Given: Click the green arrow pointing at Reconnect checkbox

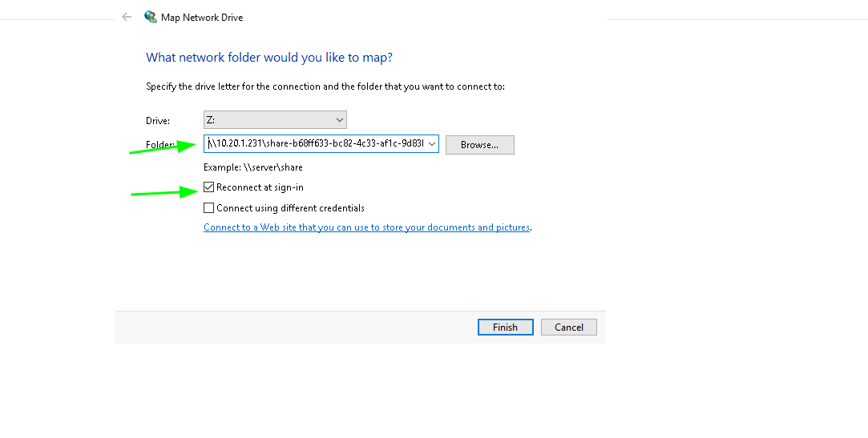Looking at the screenshot, I should [x=164, y=192].
